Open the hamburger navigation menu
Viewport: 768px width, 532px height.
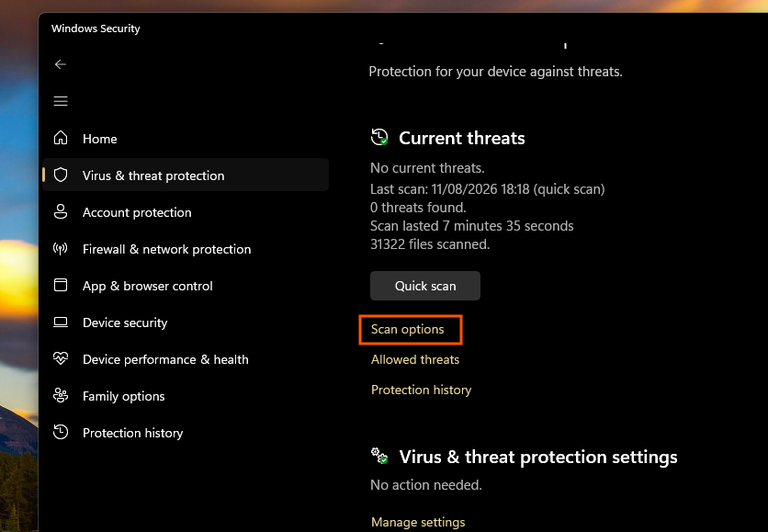tap(61, 101)
